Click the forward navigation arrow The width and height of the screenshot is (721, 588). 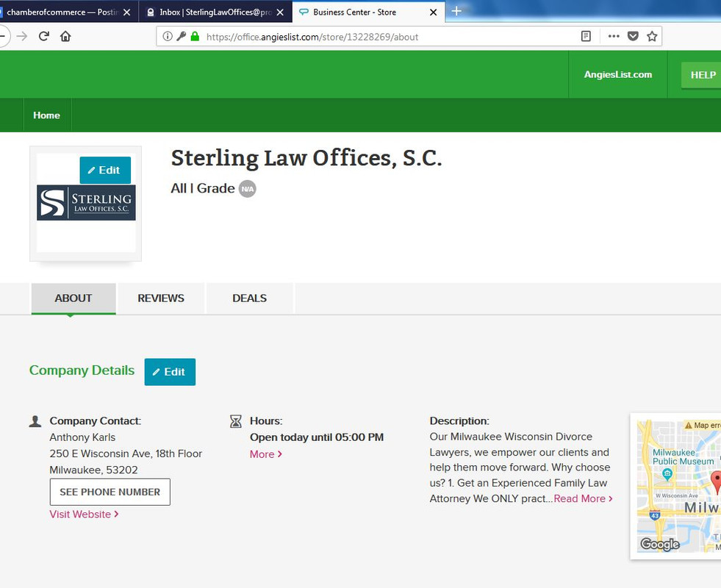(21, 36)
